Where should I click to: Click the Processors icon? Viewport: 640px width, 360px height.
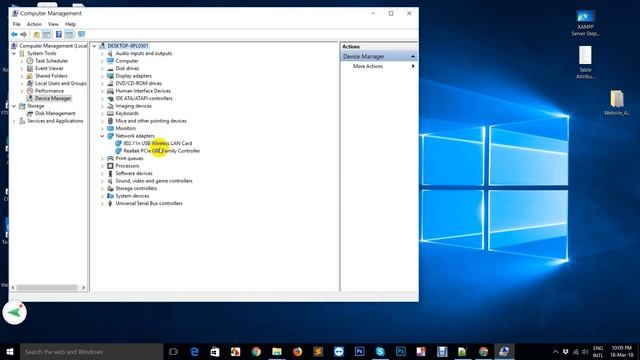point(110,166)
